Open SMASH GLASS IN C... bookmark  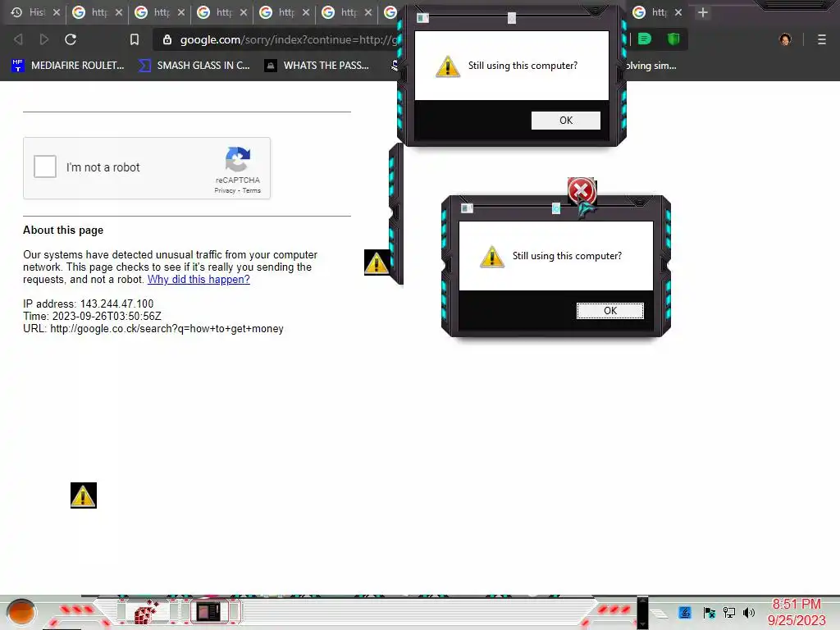point(194,66)
